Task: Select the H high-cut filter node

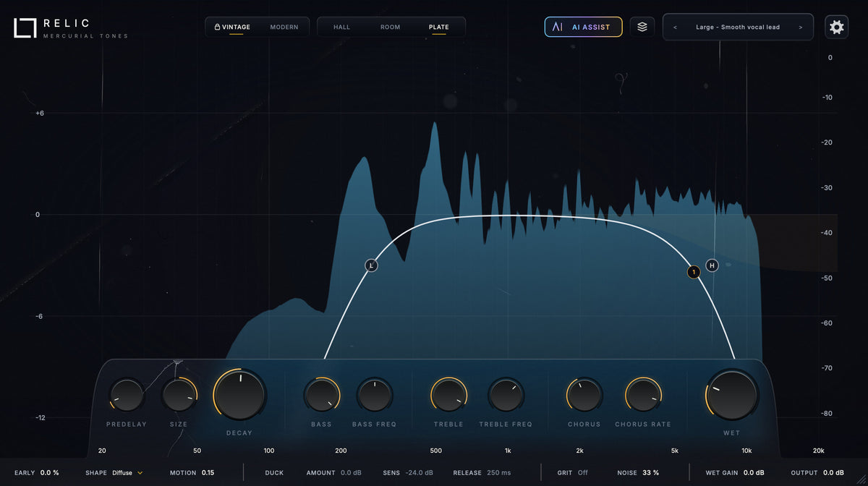Action: click(x=712, y=265)
